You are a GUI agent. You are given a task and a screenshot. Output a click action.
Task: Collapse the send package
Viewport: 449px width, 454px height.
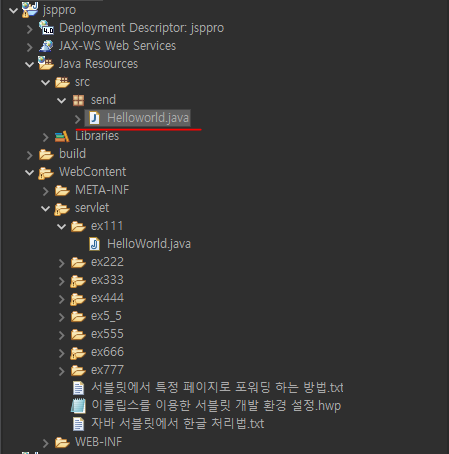[62, 100]
